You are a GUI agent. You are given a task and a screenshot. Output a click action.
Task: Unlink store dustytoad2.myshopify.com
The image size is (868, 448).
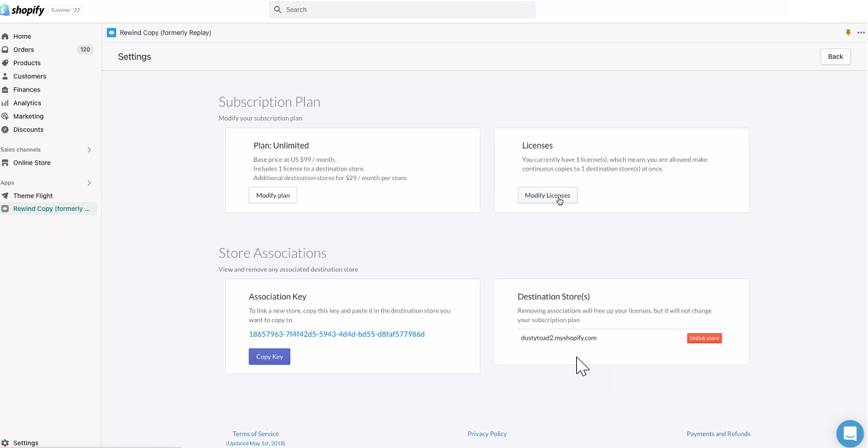click(x=704, y=338)
